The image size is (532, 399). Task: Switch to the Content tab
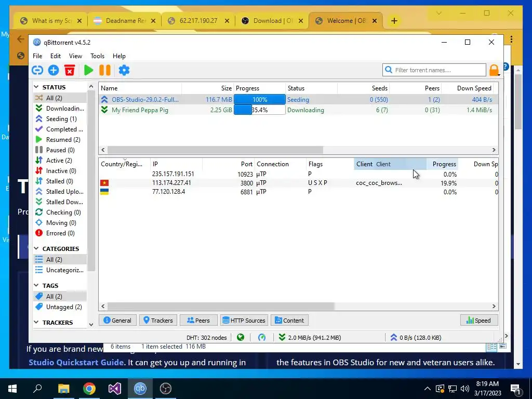click(289, 320)
